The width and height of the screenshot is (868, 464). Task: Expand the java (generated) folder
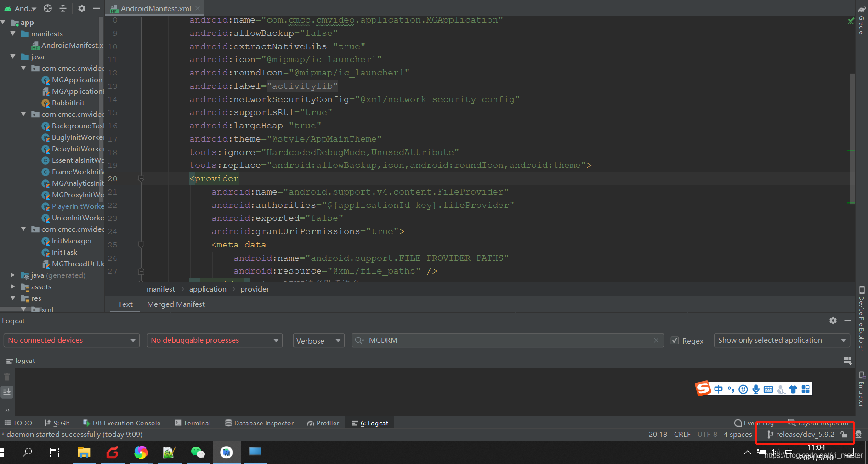13,275
